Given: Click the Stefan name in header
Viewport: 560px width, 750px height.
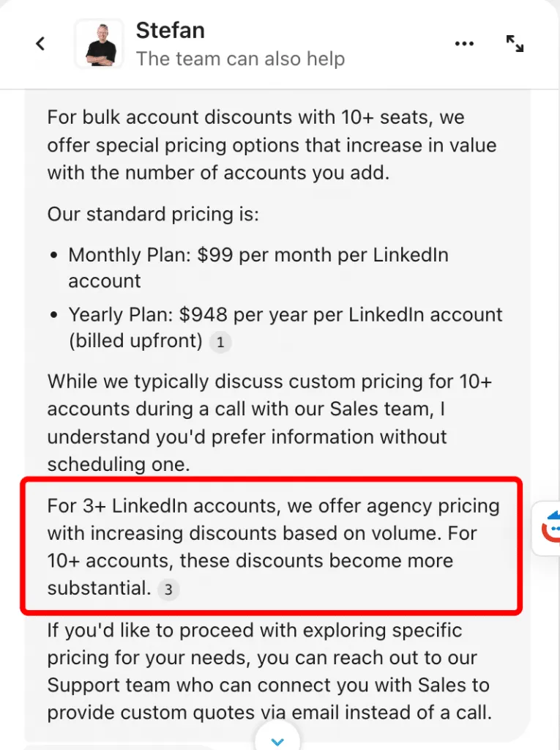Looking at the screenshot, I should click(x=171, y=30).
